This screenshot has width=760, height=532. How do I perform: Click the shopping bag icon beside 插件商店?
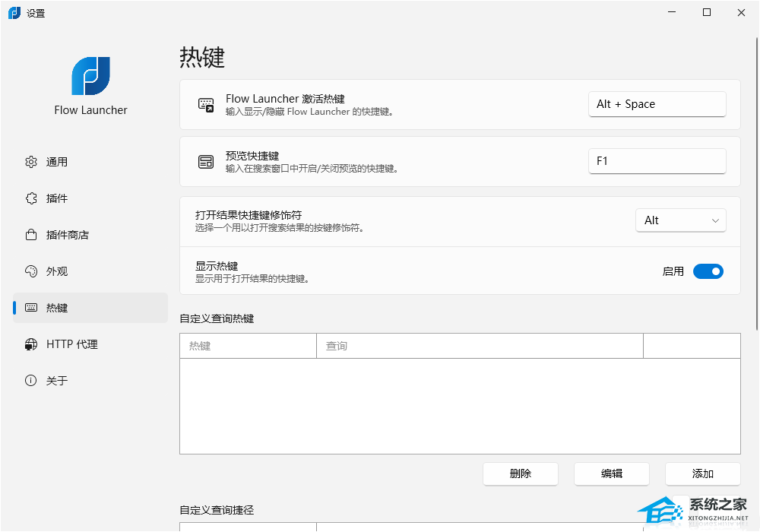coord(31,235)
